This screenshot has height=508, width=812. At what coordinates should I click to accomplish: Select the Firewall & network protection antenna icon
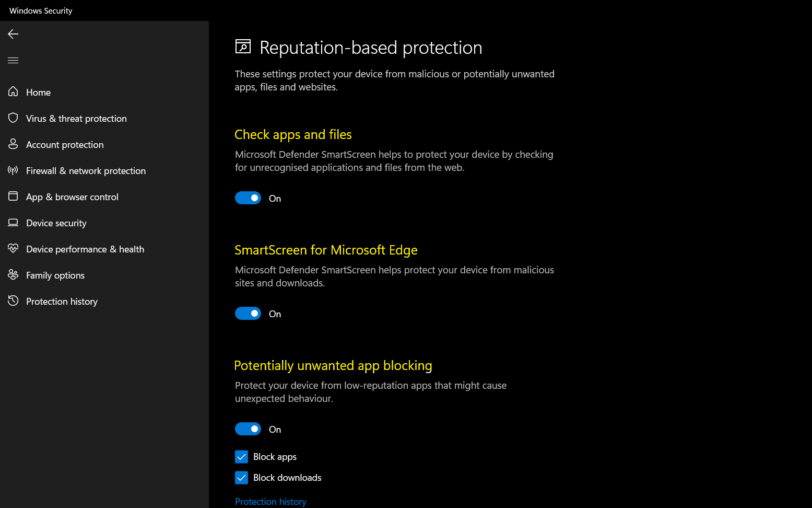[13, 170]
